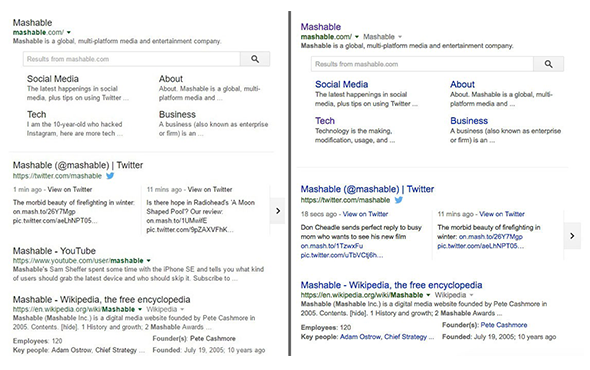This screenshot has height=370, width=590.
Task: Click the search magnifier icon in left panel
Action: tap(255, 59)
